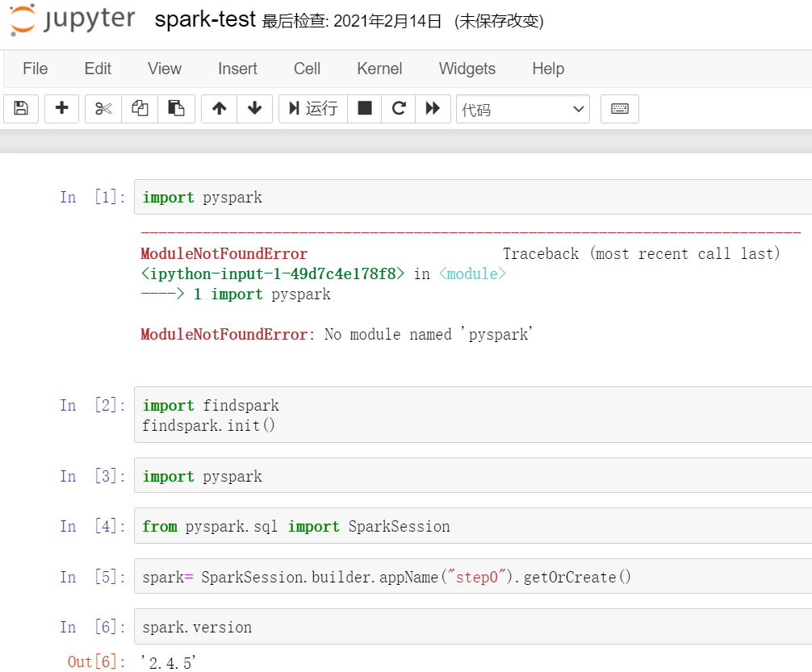The width and height of the screenshot is (812, 672).
Task: Click the ipython-input-1-49d7c4e178f8 text
Action: click(272, 273)
